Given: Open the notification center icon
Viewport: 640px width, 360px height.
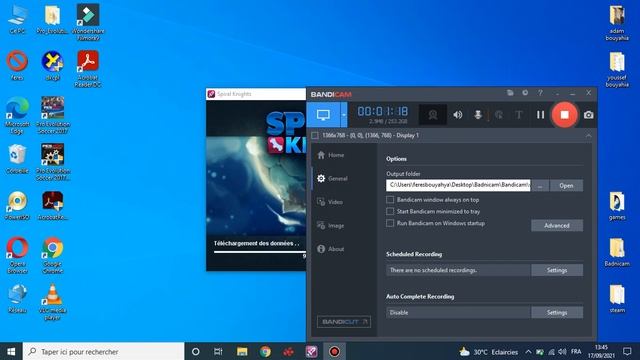Looking at the screenshot, I should (x=627, y=351).
